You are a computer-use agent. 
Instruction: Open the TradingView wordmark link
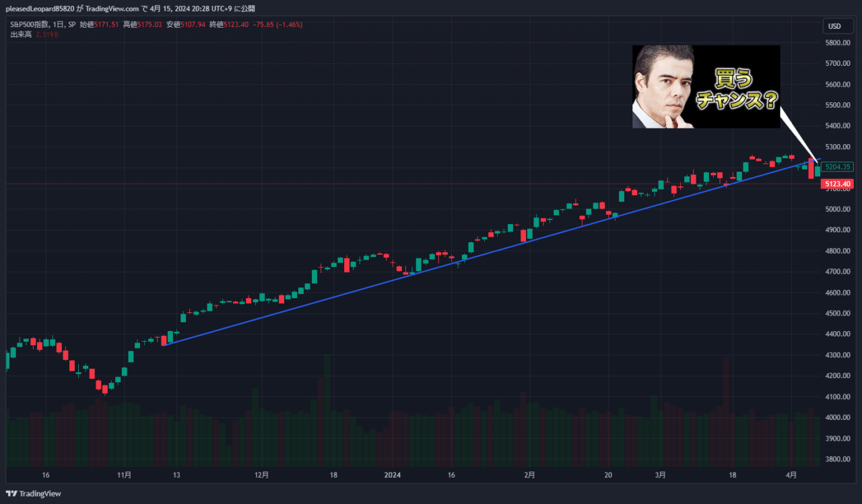(39, 493)
